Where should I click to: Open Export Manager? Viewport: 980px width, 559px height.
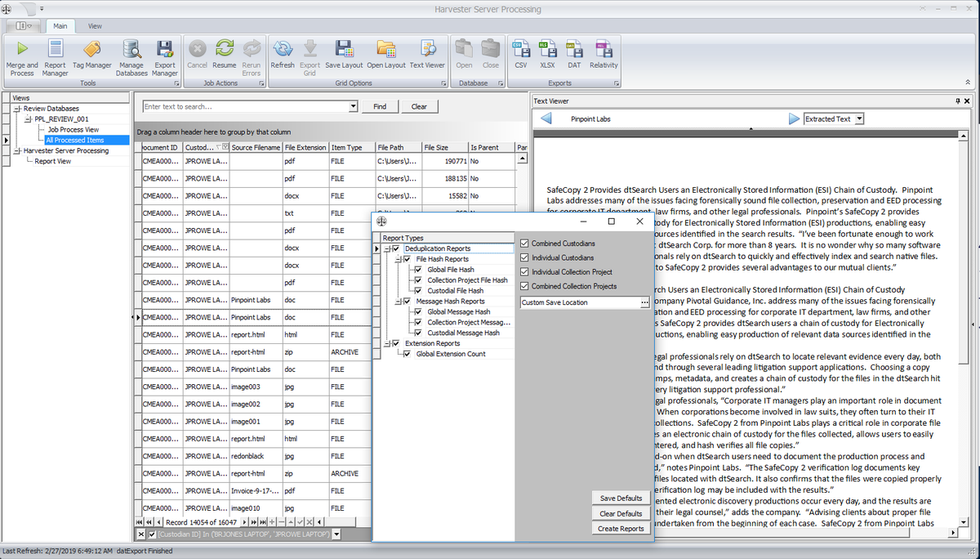[x=165, y=57]
